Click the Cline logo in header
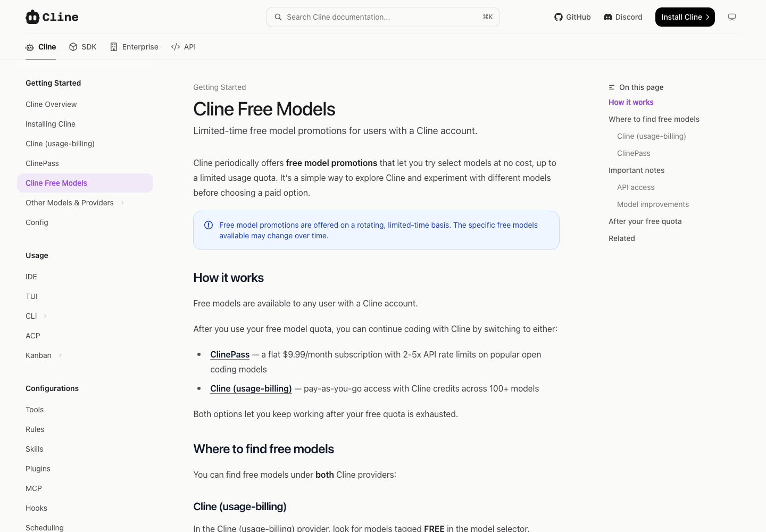Viewport: 766px width, 532px height. point(52,17)
